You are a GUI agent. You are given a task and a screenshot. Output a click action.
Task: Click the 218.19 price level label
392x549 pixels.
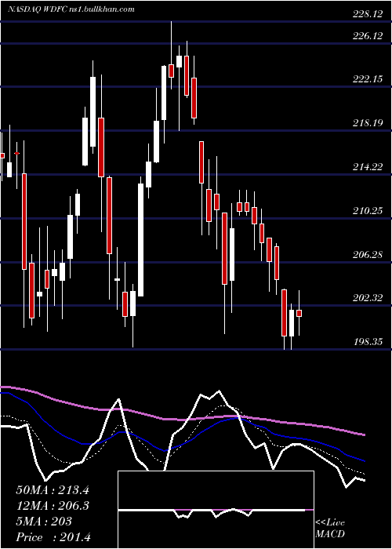coord(366,123)
